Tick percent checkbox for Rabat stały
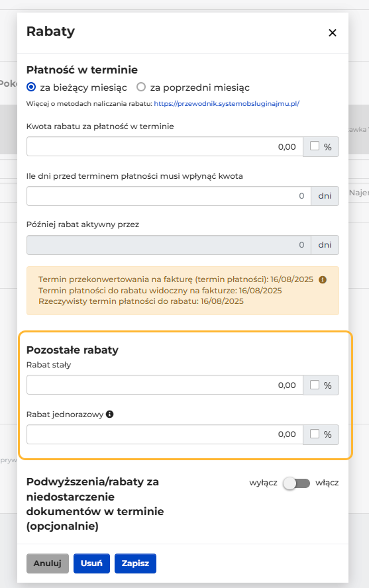The width and height of the screenshot is (369, 588). point(315,385)
